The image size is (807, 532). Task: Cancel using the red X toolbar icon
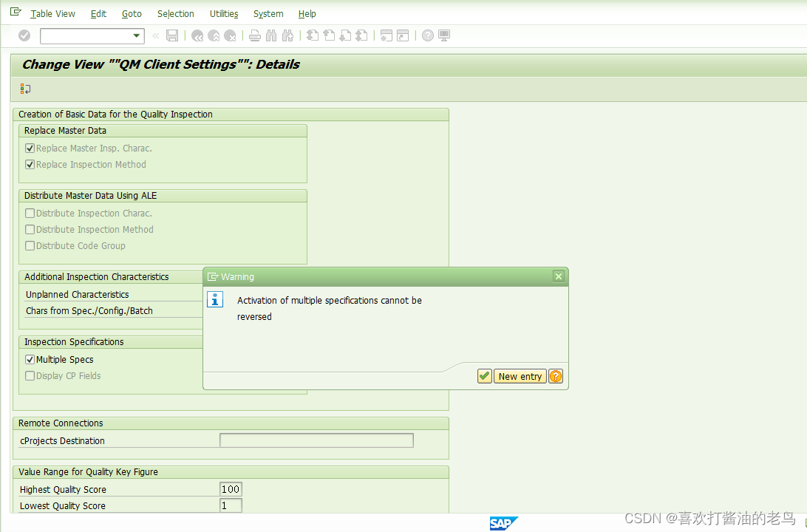tap(228, 35)
